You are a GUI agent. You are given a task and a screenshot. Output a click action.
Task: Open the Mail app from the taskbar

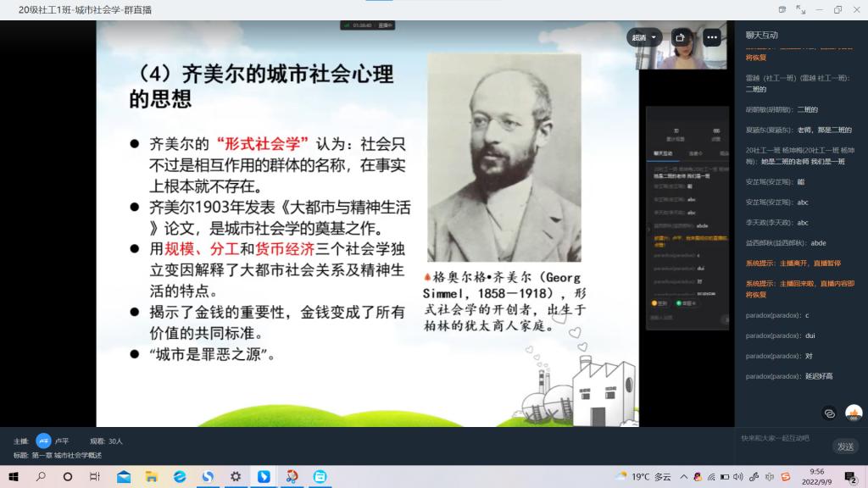point(124,477)
